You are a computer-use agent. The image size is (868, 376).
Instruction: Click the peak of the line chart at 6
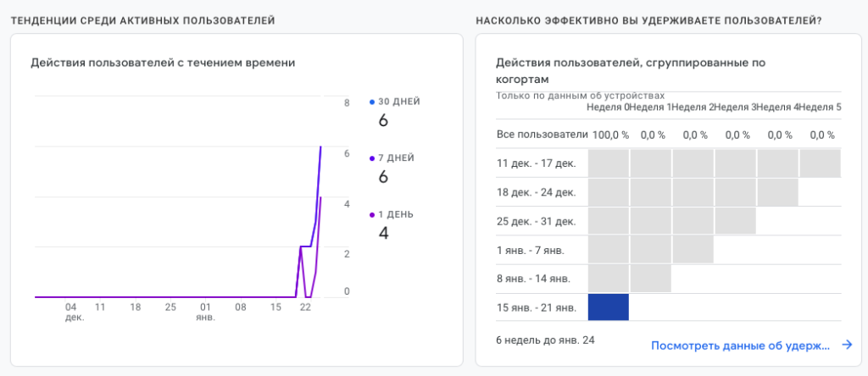pyautogui.click(x=320, y=147)
